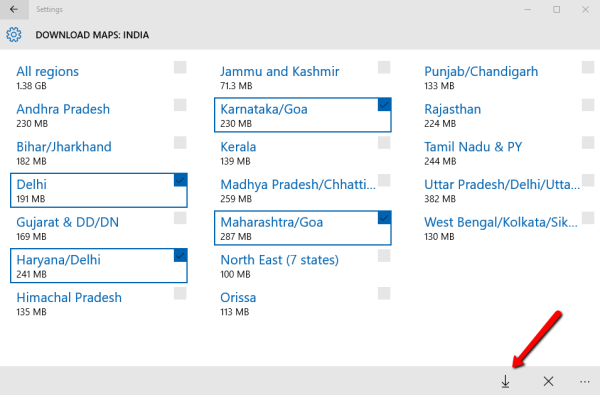Deselect the Haryana/Delhi checkbox
This screenshot has height=395, width=600.
[180, 256]
